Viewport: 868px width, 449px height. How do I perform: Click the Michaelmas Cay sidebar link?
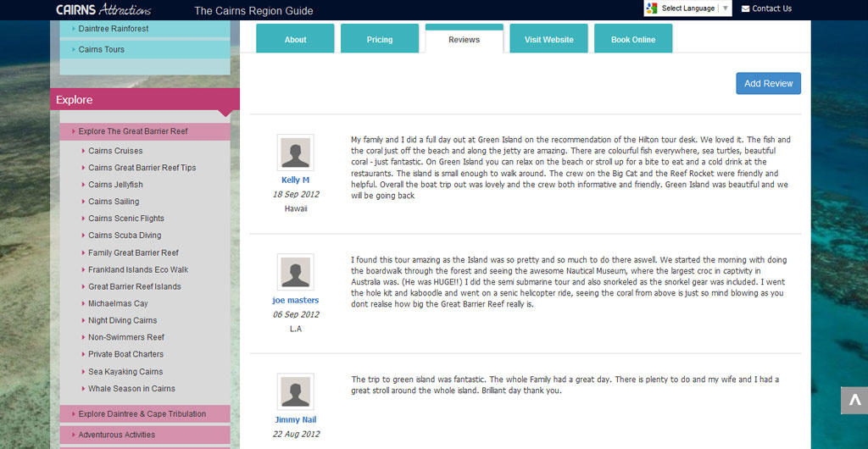click(x=118, y=303)
